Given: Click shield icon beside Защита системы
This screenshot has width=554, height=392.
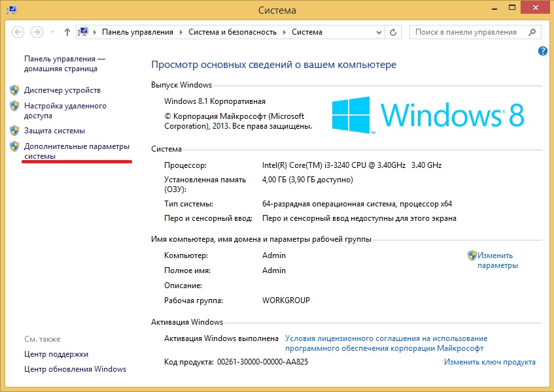Looking at the screenshot, I should [14, 131].
